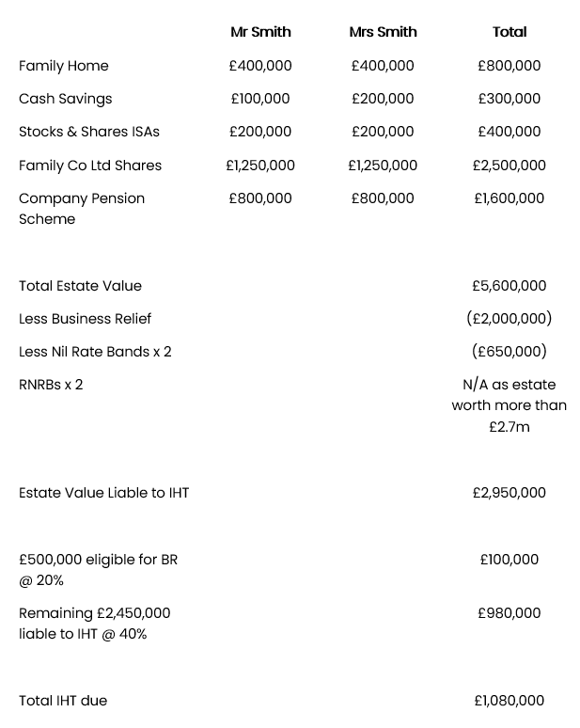Click the Less Business Relief label
Screen dimensions: 580x728
pos(85,319)
